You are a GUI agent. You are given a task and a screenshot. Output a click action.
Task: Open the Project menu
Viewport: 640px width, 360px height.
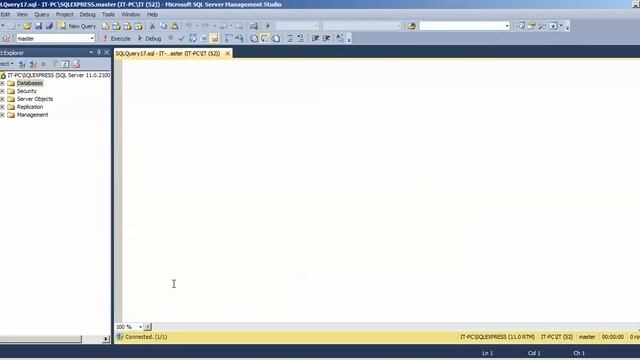coord(64,14)
